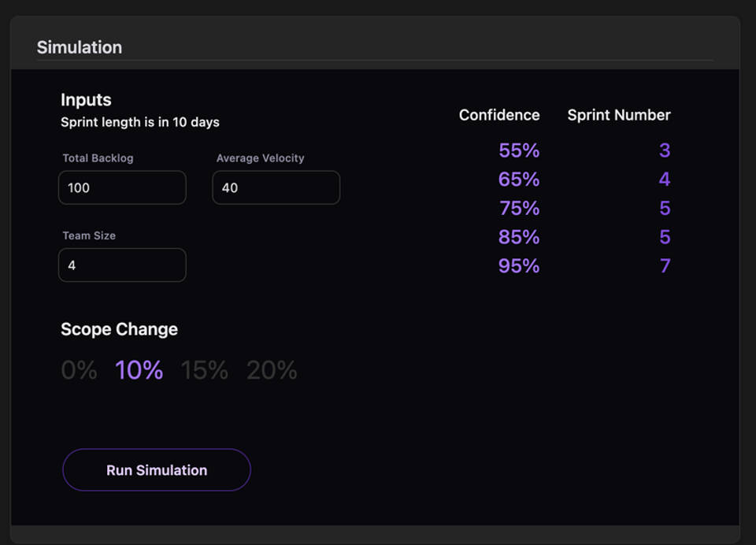Click the Scope Change heading
Viewport: 756px width, 545px height.
coord(119,329)
